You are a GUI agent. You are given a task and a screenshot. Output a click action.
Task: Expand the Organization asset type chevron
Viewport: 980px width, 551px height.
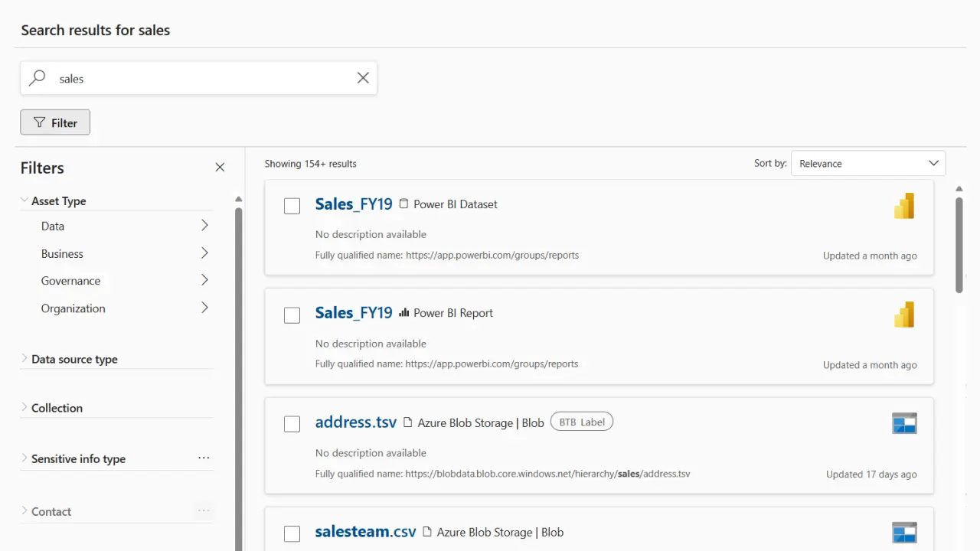pos(204,308)
